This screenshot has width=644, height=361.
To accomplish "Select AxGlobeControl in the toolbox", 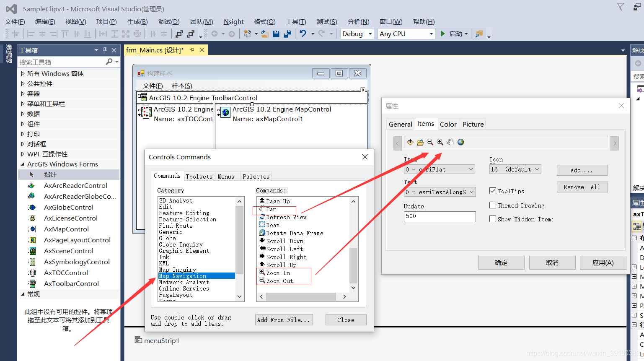I will coord(69,207).
